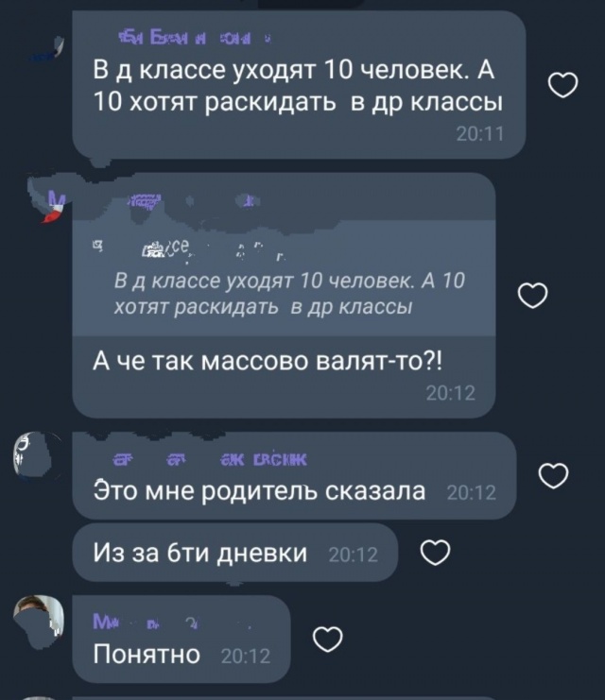Jump to quoted message inside reply bubble
Screen dimensions: 605x700
pos(285,279)
